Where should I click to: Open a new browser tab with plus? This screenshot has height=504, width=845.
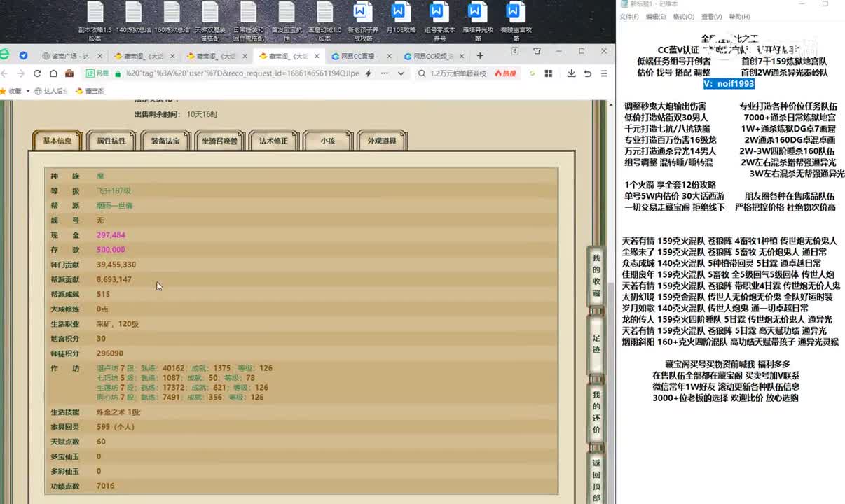(x=480, y=56)
